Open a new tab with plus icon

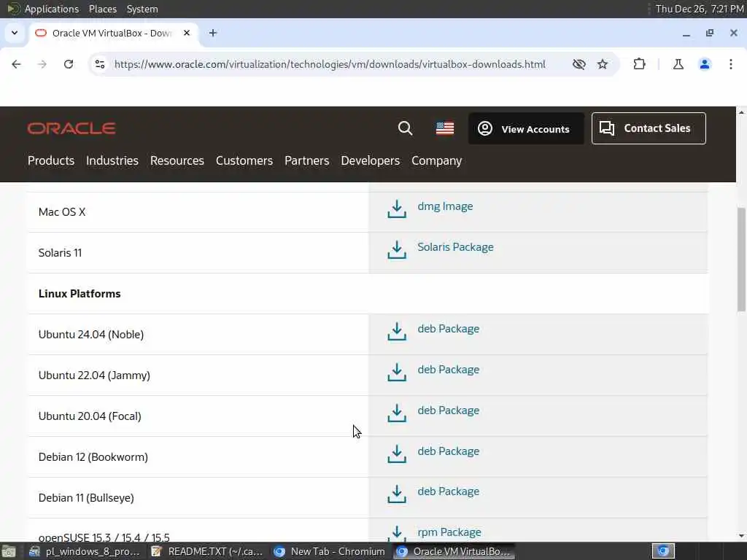[213, 33]
